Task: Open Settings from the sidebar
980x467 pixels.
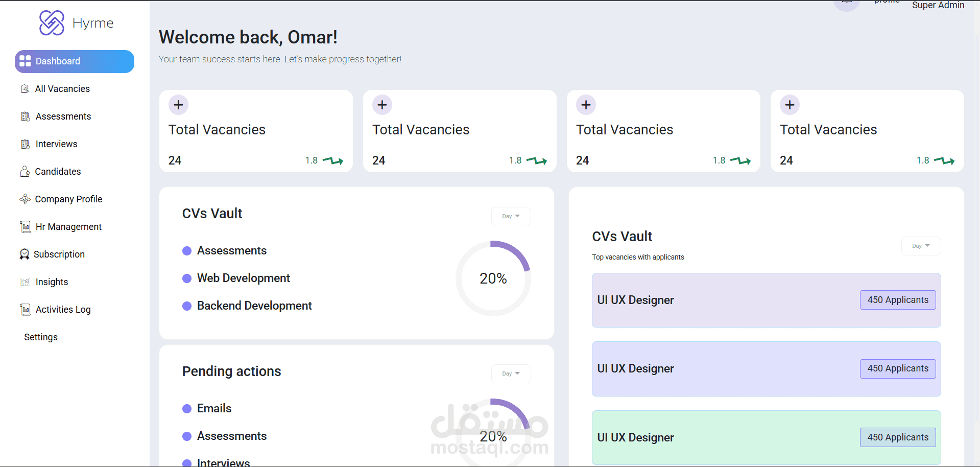Action: tap(40, 337)
